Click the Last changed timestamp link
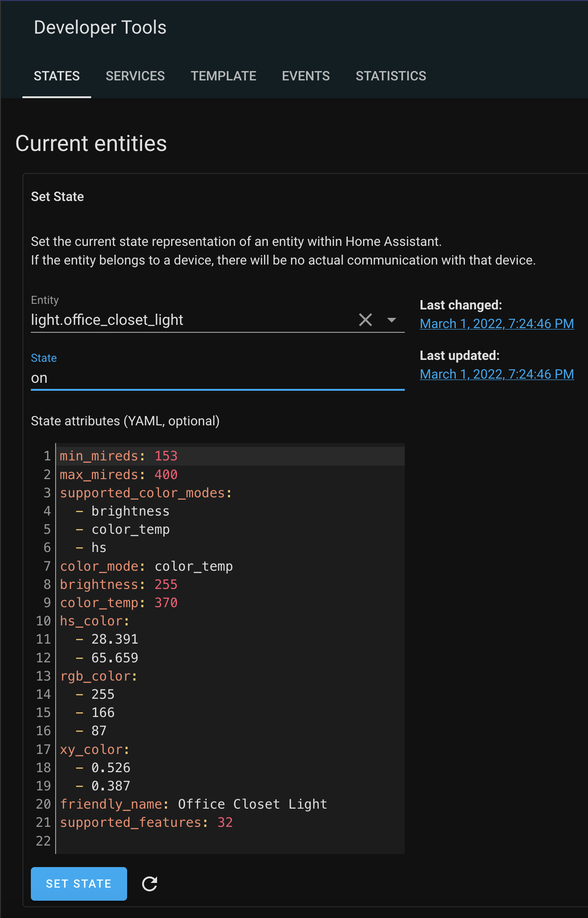 point(496,324)
